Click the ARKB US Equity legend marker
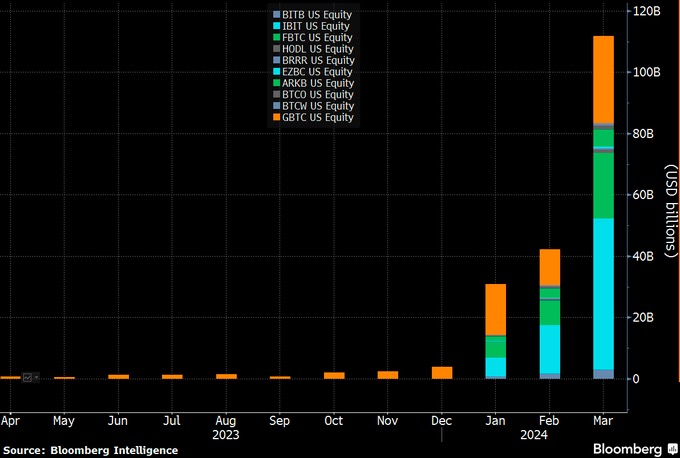The image size is (680, 458). point(276,83)
